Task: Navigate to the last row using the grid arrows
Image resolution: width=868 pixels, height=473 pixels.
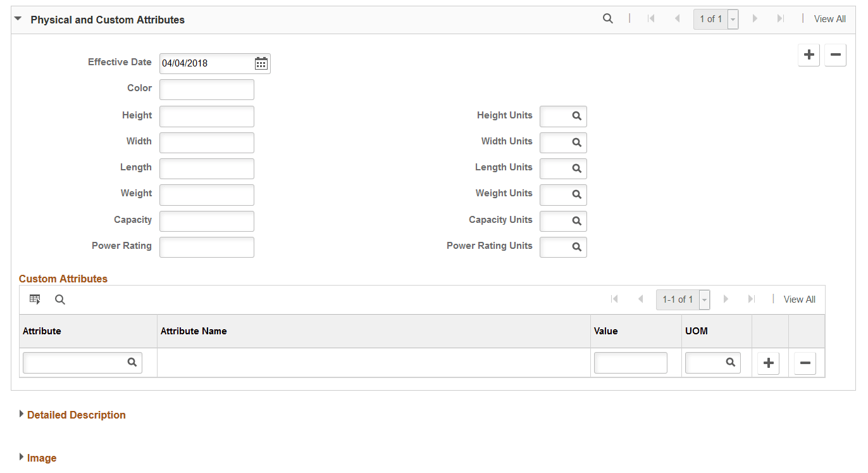Action: (751, 299)
